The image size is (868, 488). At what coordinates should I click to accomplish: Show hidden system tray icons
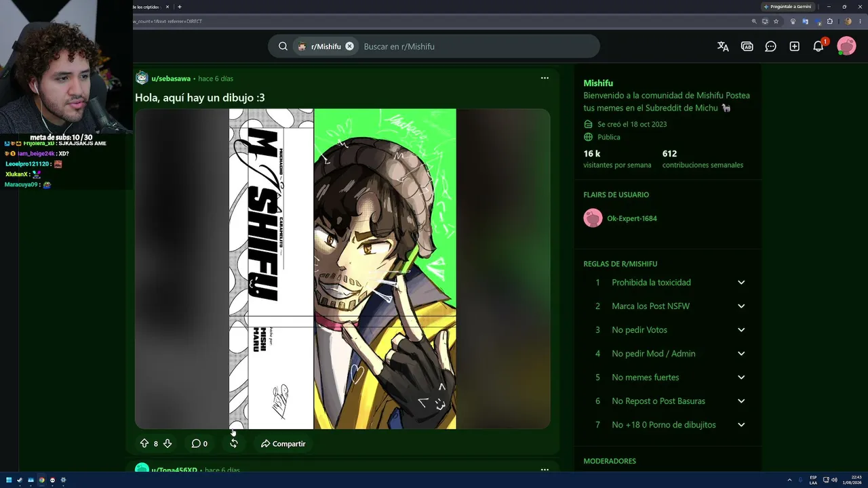(789, 480)
